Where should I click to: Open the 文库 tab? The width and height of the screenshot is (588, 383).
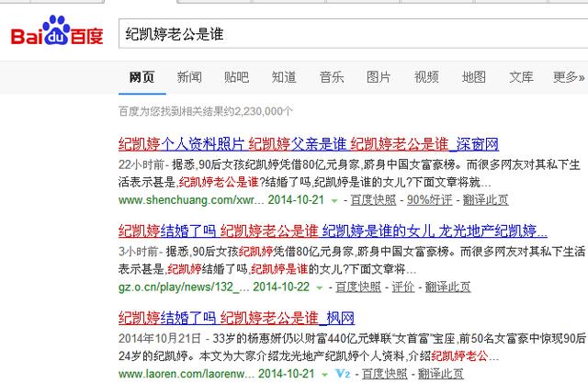click(521, 77)
